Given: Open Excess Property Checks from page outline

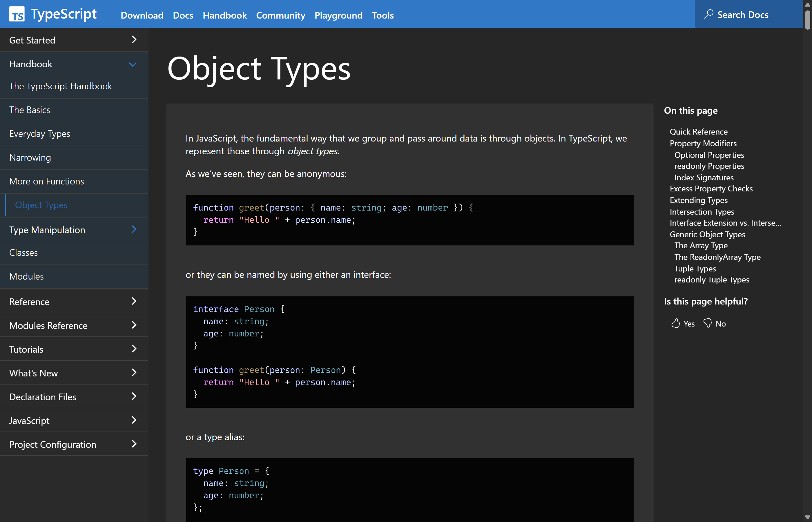Looking at the screenshot, I should coord(711,188).
